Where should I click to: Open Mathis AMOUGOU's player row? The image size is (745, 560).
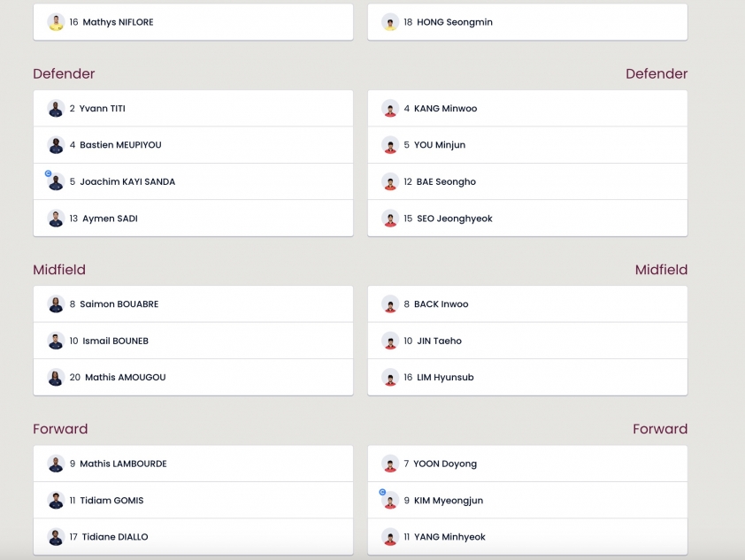(x=193, y=377)
